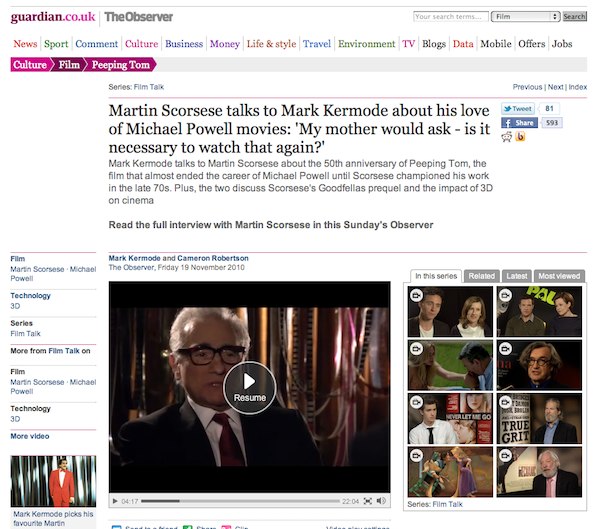This screenshot has height=529, width=600.
Task: Open the first 3D link in sidebar
Action: click(15, 306)
